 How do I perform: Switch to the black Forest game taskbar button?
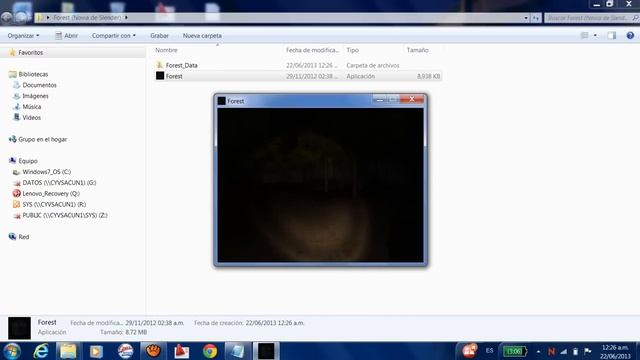point(266,351)
